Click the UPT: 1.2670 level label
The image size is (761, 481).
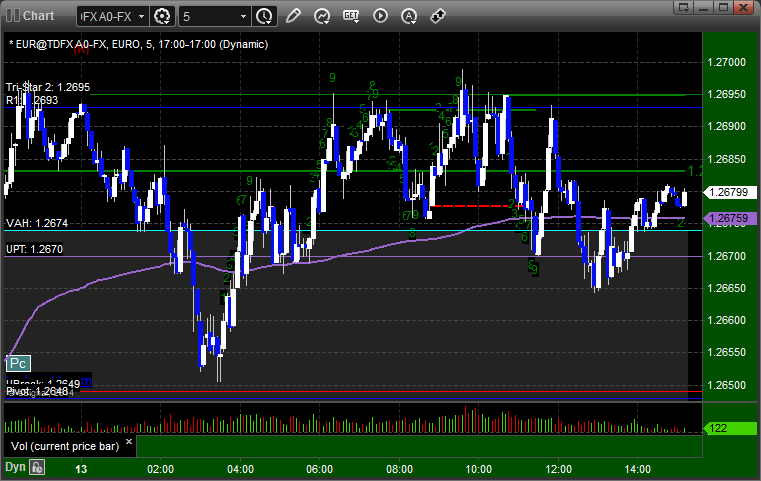click(34, 249)
